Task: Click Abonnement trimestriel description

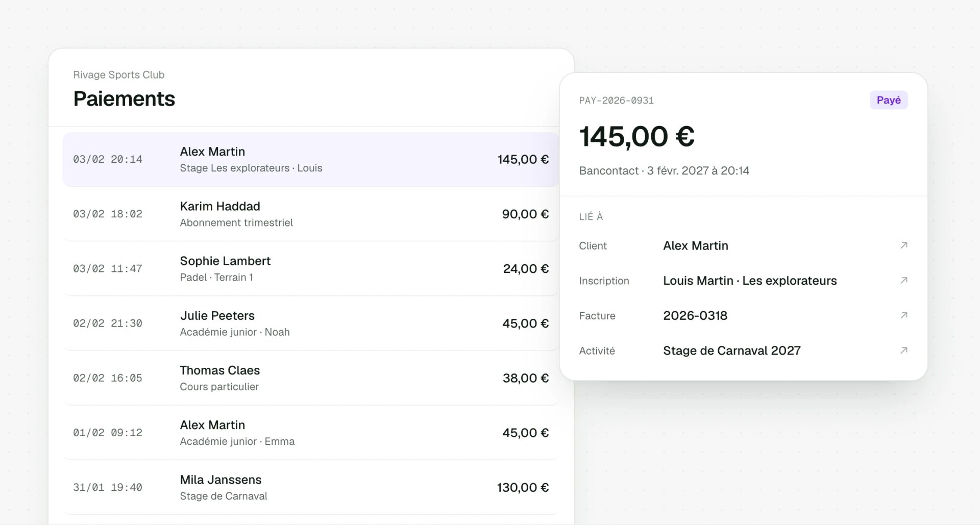Action: (236, 223)
